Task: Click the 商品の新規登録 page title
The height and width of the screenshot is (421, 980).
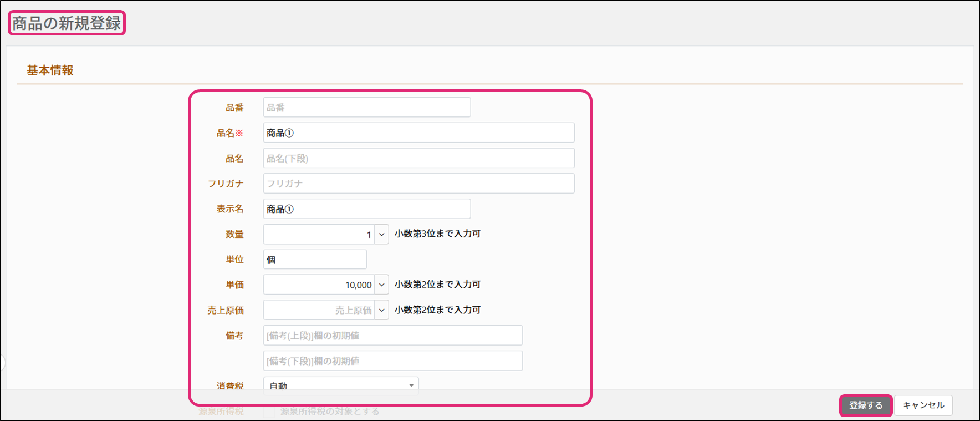Action: pos(67,23)
